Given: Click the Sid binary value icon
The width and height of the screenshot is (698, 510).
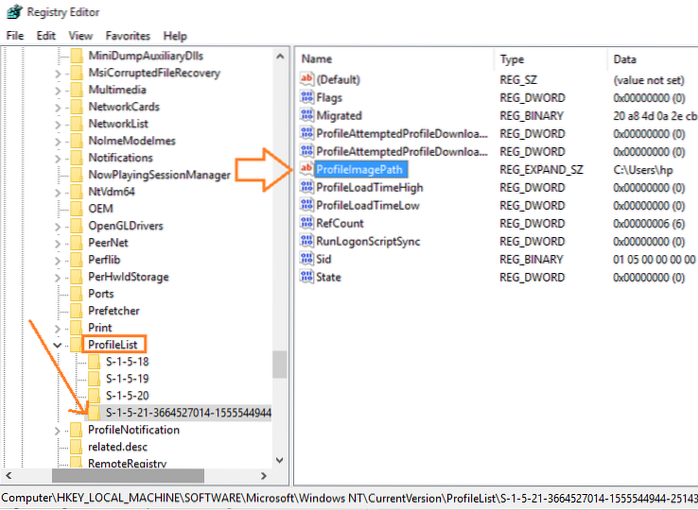Looking at the screenshot, I should (307, 259).
